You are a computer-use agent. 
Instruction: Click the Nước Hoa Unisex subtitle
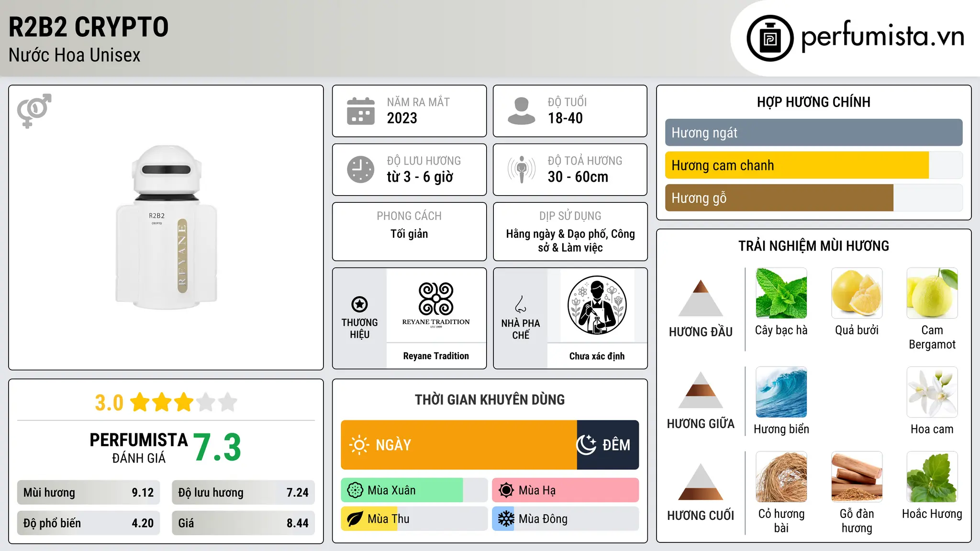tap(75, 55)
